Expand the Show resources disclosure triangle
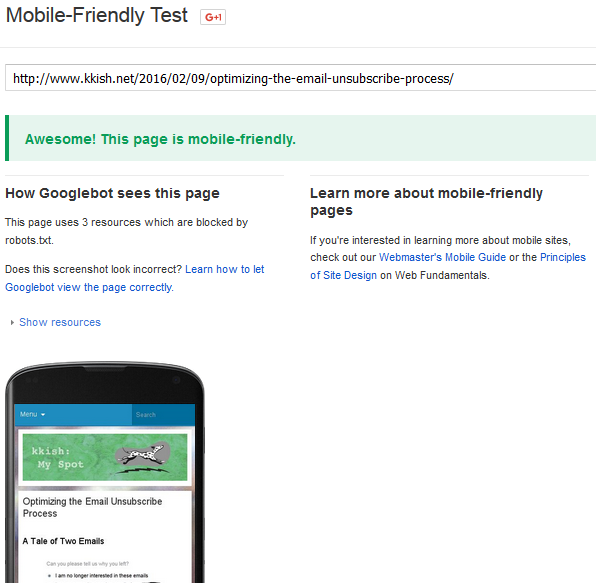This screenshot has width=596, height=583. tap(12, 323)
